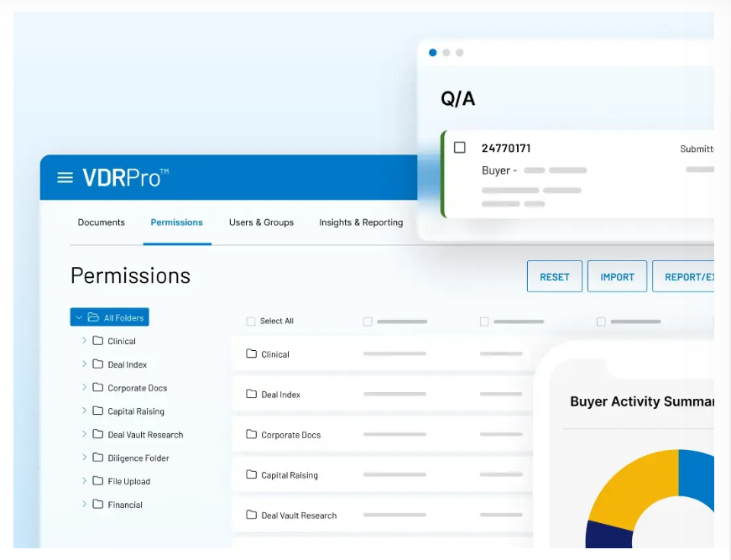Tick the checkbox for question 24770171
The height and width of the screenshot is (560, 731).
click(x=460, y=148)
